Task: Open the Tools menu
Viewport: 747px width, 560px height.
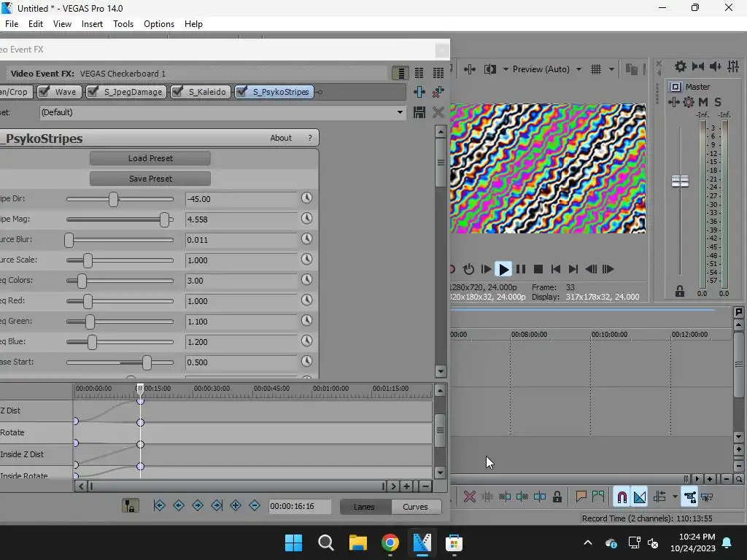Action: pos(123,24)
